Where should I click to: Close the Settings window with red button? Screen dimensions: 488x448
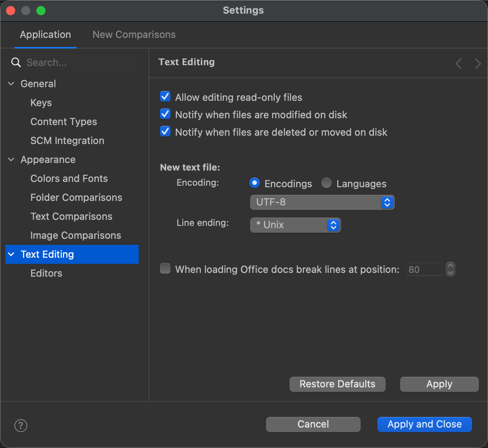pos(11,11)
